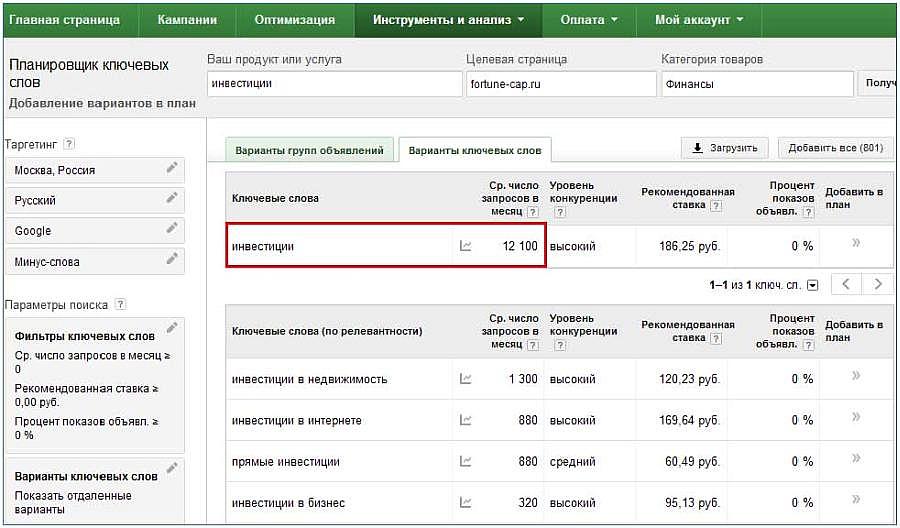The width and height of the screenshot is (900, 528).
Task: Open the «Оплата» dropdown menu
Action: tap(588, 20)
